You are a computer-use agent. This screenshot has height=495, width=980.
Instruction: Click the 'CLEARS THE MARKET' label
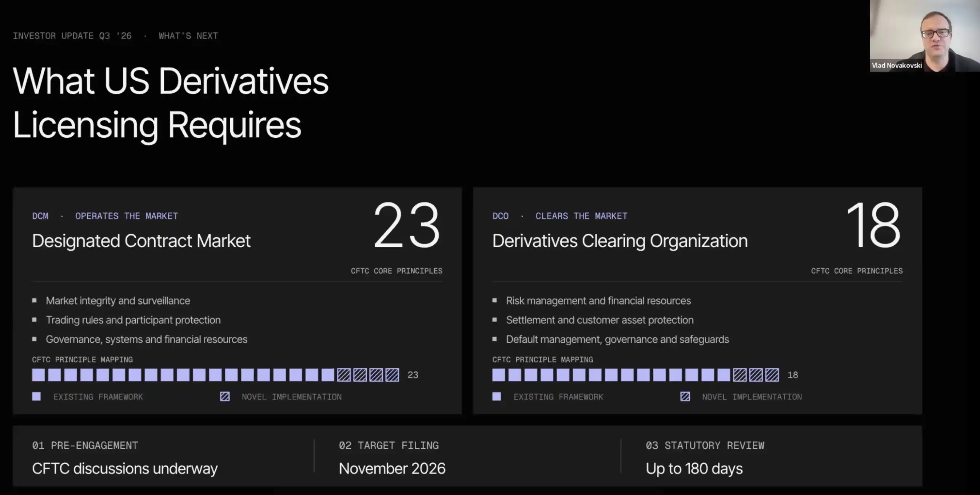[x=581, y=216]
